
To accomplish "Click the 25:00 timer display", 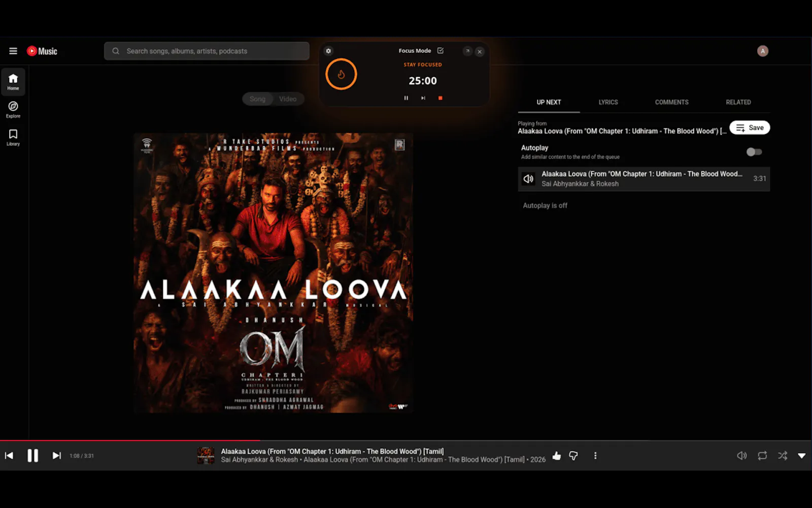I will pyautogui.click(x=423, y=81).
